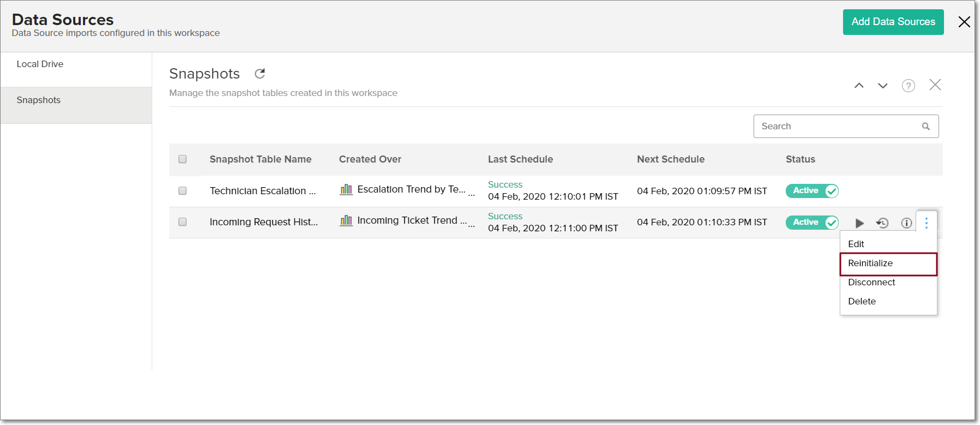The image size is (980, 425).
Task: Expand panel using the down chevron
Action: pyautogui.click(x=882, y=86)
